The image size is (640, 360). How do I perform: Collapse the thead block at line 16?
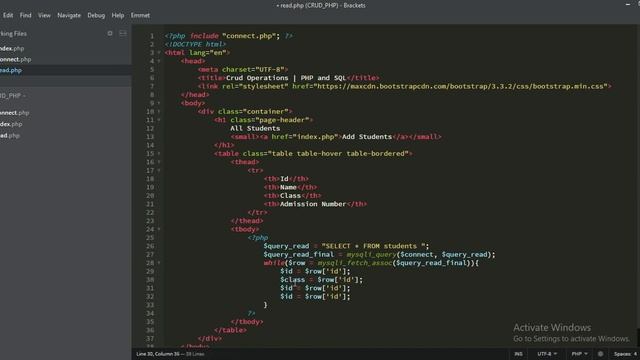click(159, 162)
